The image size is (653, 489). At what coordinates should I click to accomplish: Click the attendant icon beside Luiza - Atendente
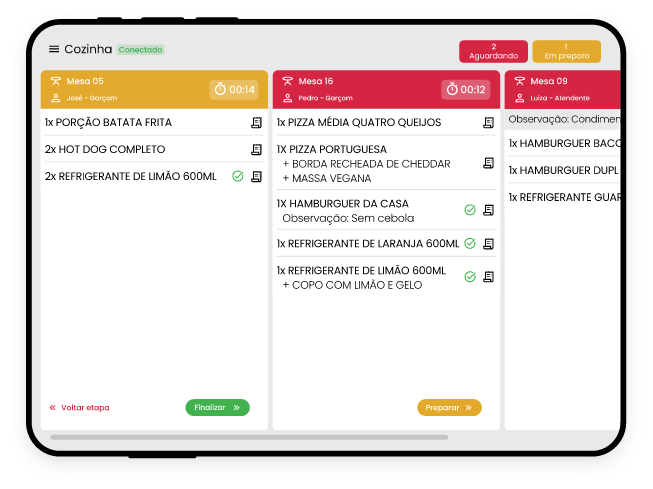(x=519, y=98)
